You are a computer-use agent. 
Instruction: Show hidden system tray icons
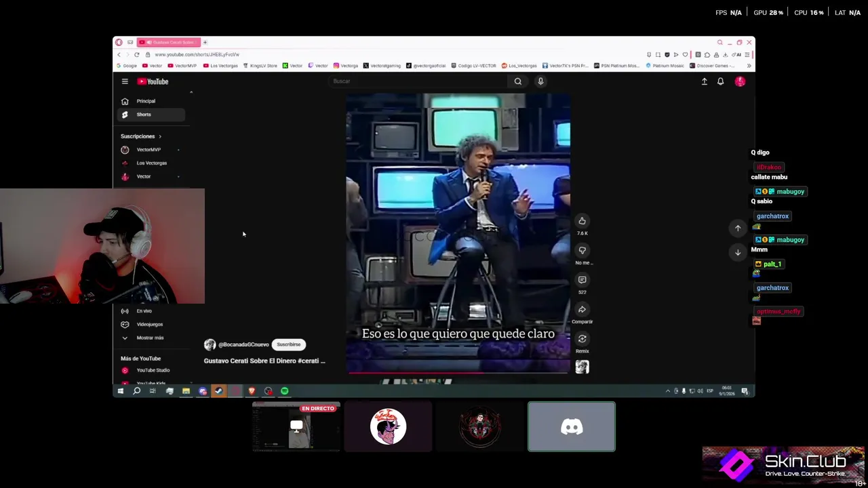point(667,391)
